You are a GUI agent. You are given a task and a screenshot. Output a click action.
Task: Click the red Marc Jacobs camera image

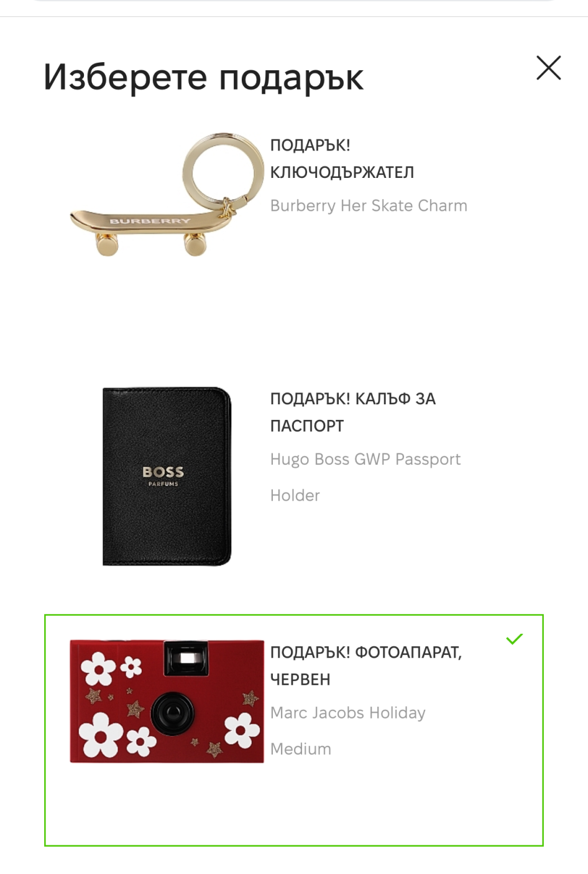coord(167,701)
